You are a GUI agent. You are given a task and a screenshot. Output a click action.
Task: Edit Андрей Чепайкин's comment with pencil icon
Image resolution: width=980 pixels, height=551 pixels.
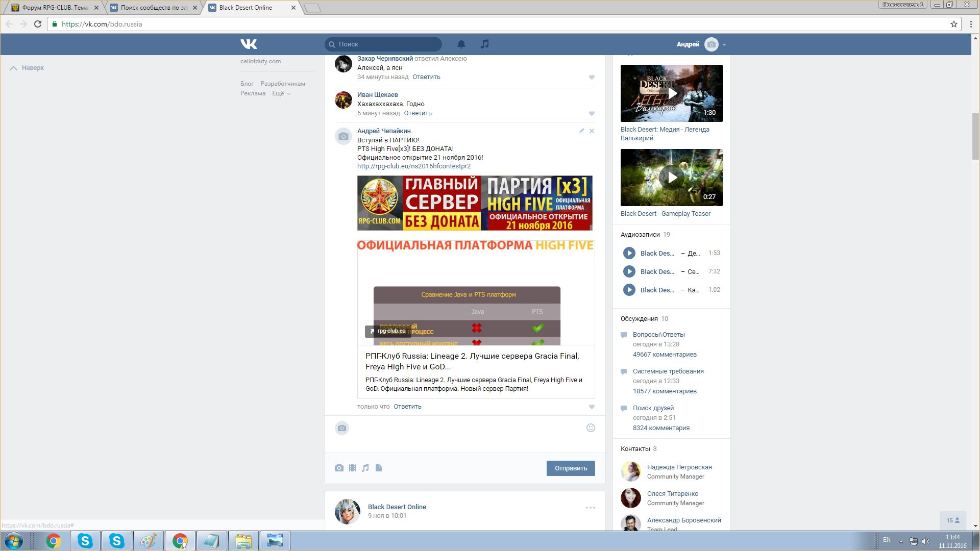tap(581, 131)
